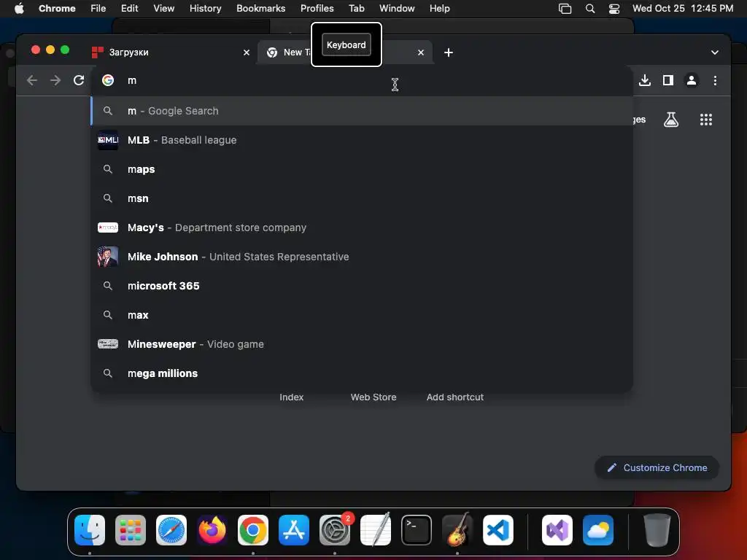Open the Profiles menu
The height and width of the screenshot is (560, 747).
click(317, 9)
